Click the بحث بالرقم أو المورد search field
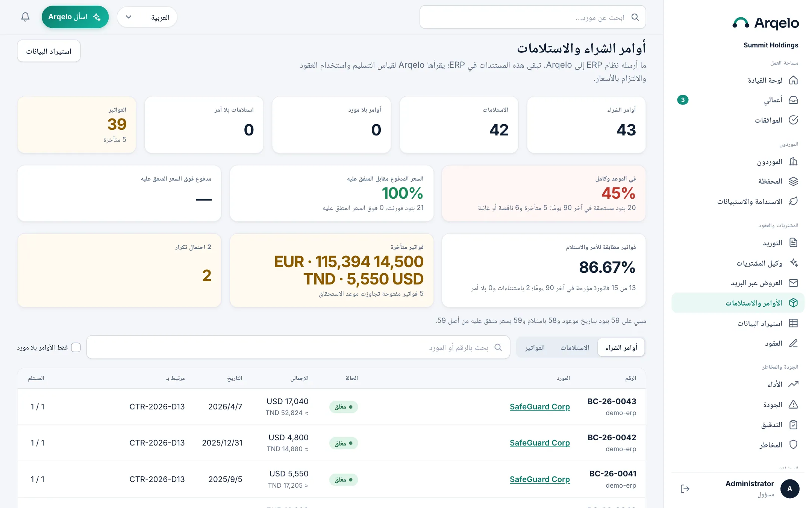 pyautogui.click(x=298, y=347)
